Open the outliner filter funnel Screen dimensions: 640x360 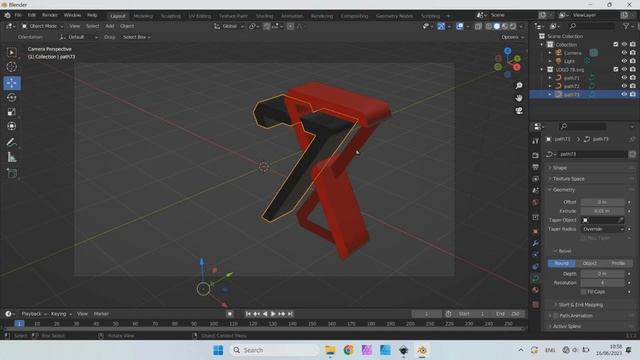click(x=626, y=26)
